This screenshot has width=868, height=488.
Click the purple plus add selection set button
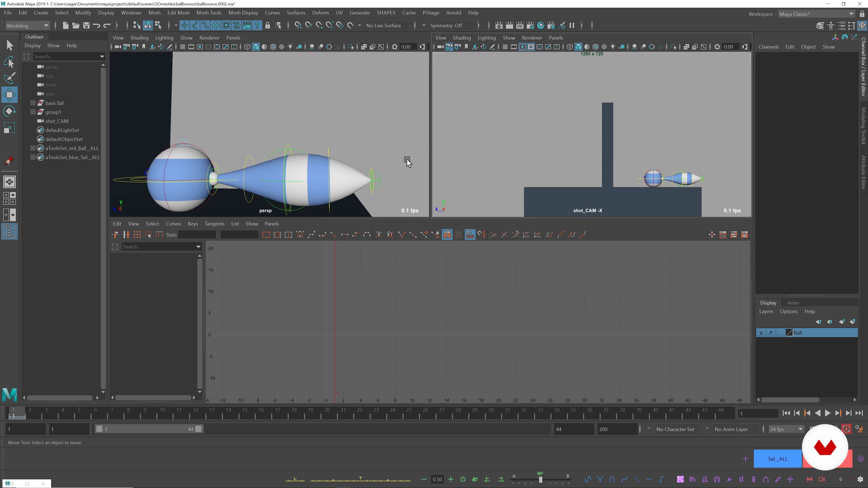[745, 459]
